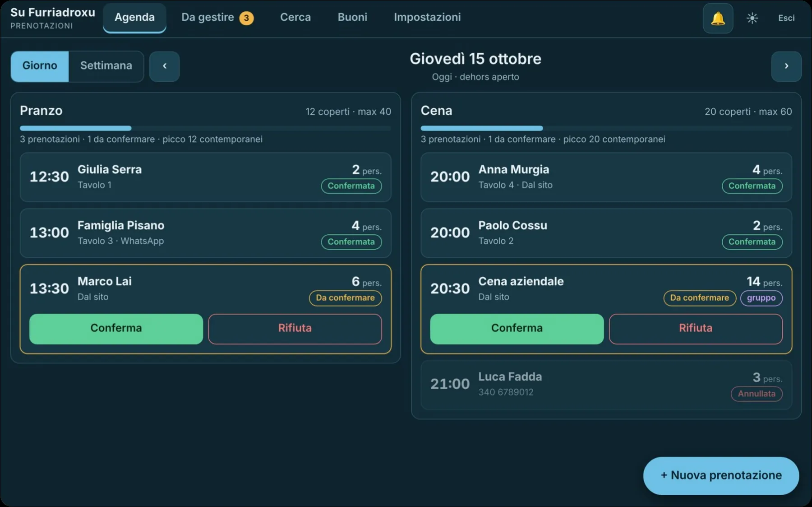Click the 'gruppo' tag badge
Viewport: 812px width, 507px height.
761,298
